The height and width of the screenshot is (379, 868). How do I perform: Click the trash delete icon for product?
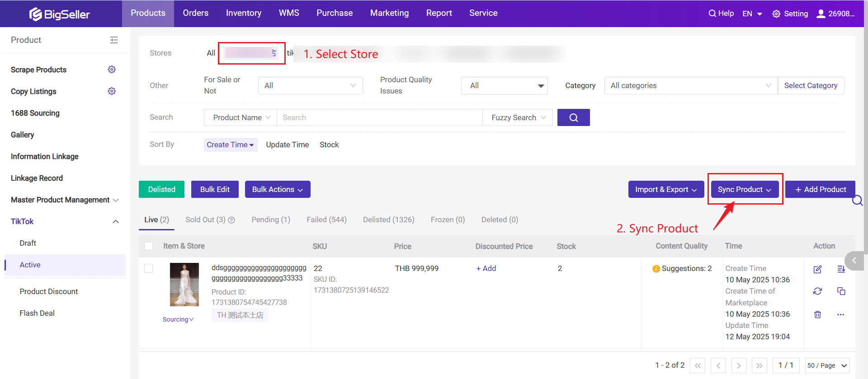817,314
